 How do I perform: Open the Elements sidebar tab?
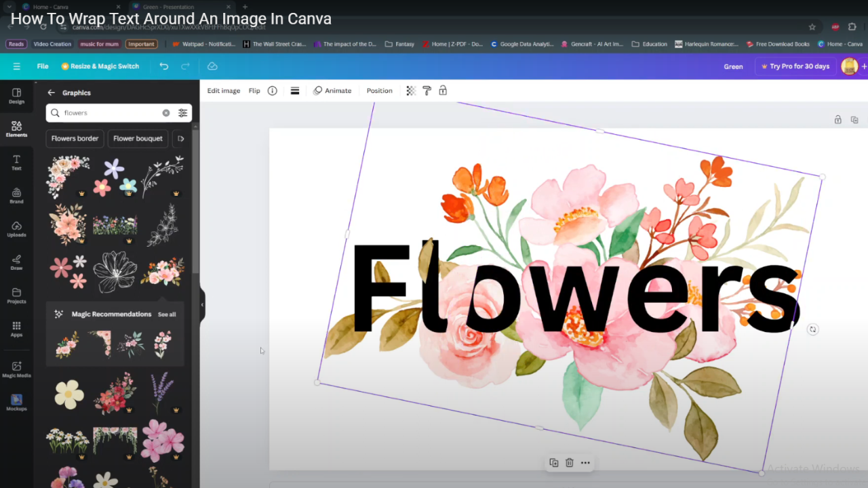(16, 129)
